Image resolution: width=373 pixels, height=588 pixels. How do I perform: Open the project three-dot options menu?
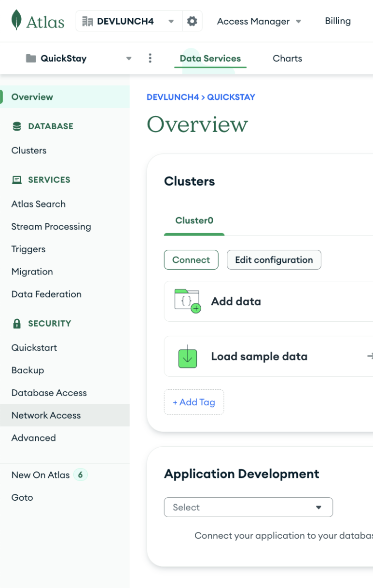click(150, 58)
